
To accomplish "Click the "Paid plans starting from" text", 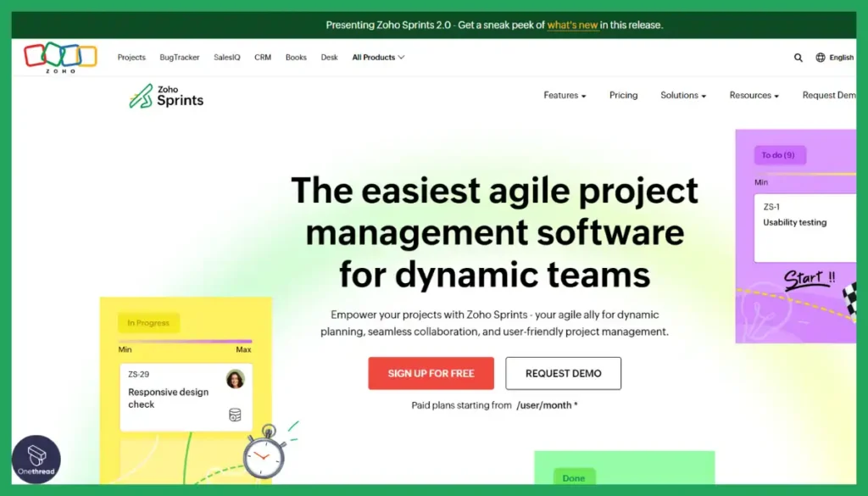I will point(461,405).
